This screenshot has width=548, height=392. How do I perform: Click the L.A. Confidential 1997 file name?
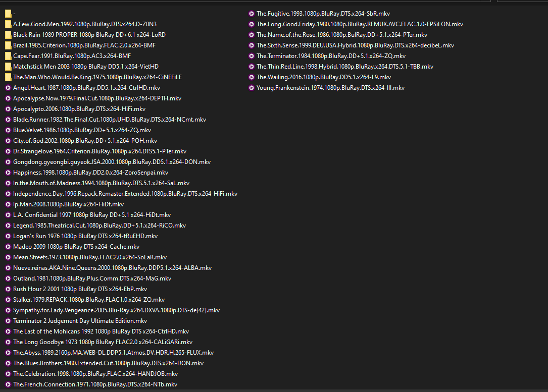click(x=92, y=215)
